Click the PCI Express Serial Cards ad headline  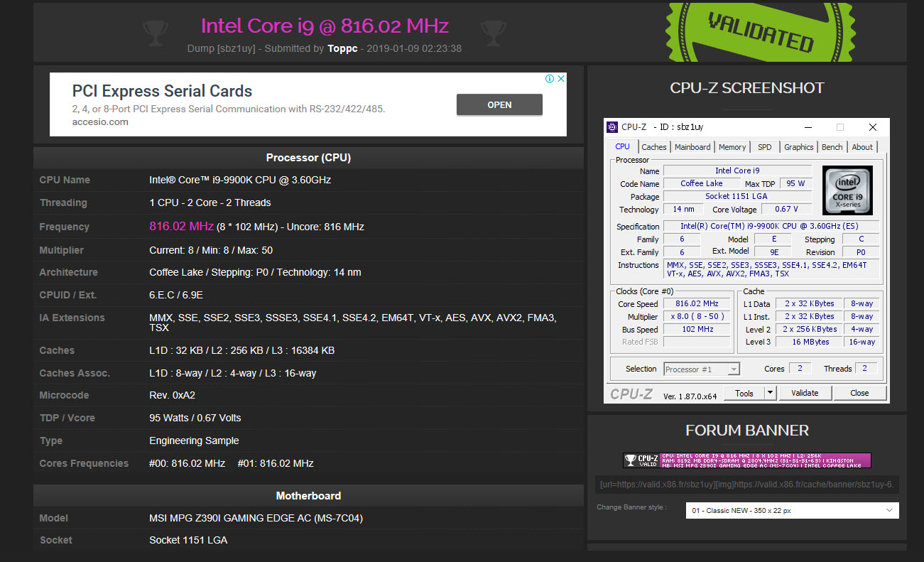point(162,91)
